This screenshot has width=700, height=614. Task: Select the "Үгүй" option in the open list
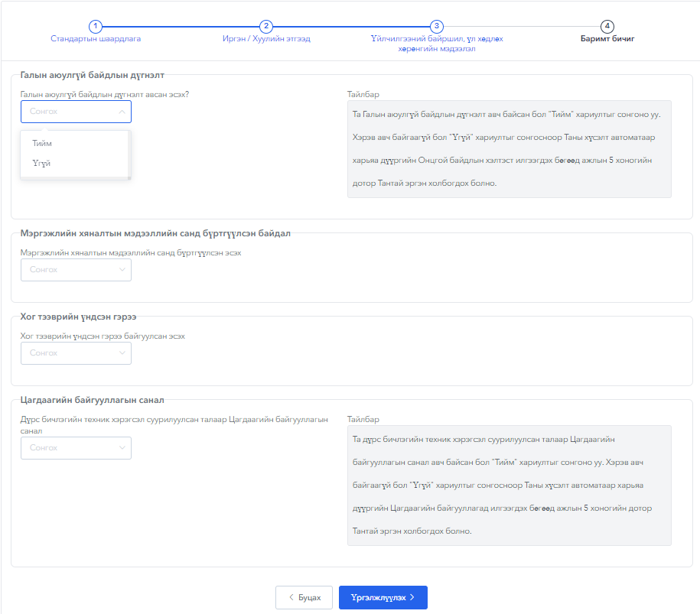click(x=42, y=163)
